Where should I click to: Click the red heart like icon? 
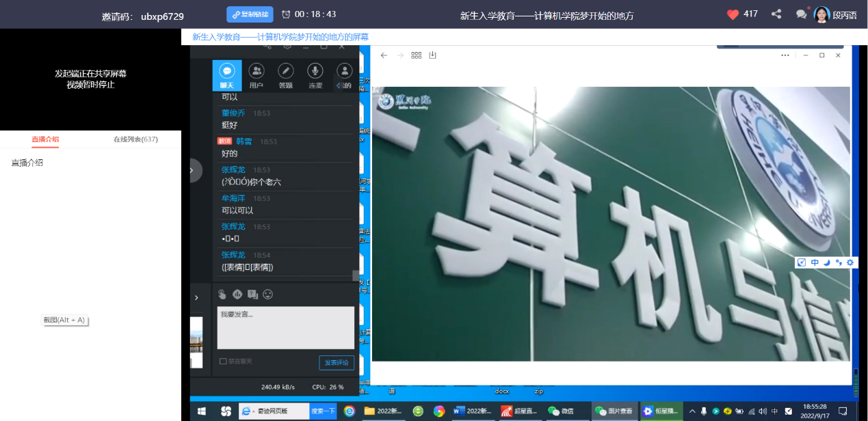pyautogui.click(x=733, y=14)
